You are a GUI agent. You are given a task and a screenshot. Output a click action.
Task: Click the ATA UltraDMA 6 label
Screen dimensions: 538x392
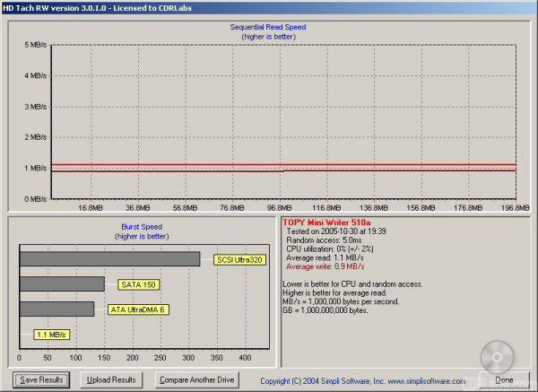point(138,309)
